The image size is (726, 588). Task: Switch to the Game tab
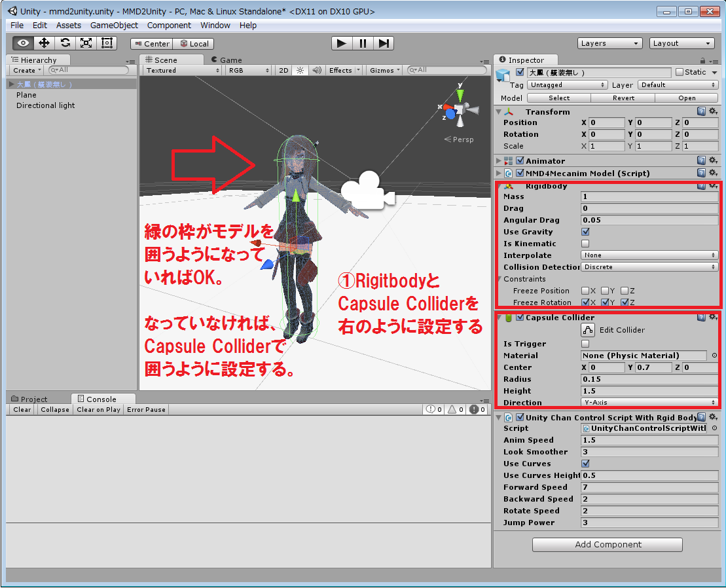pyautogui.click(x=227, y=60)
